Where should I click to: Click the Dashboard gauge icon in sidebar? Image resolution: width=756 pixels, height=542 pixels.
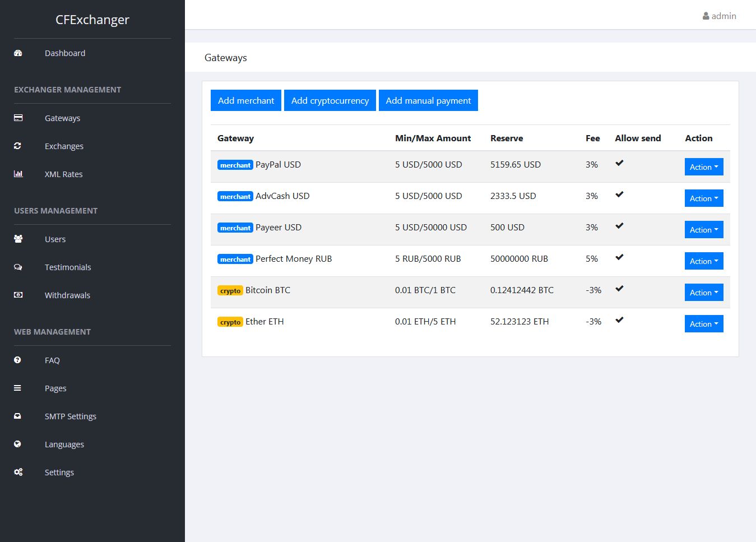(x=18, y=53)
